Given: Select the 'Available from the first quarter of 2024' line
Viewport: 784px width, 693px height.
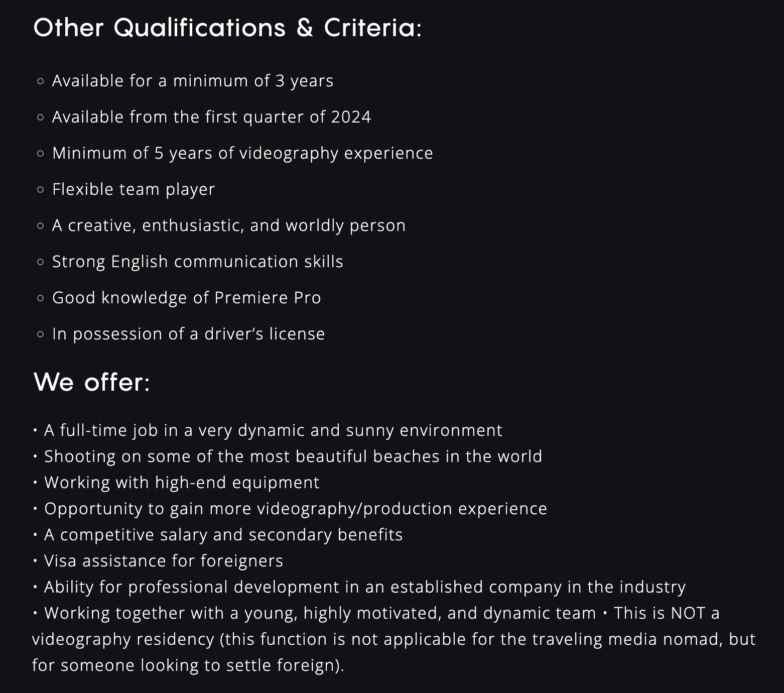Looking at the screenshot, I should tap(211, 117).
